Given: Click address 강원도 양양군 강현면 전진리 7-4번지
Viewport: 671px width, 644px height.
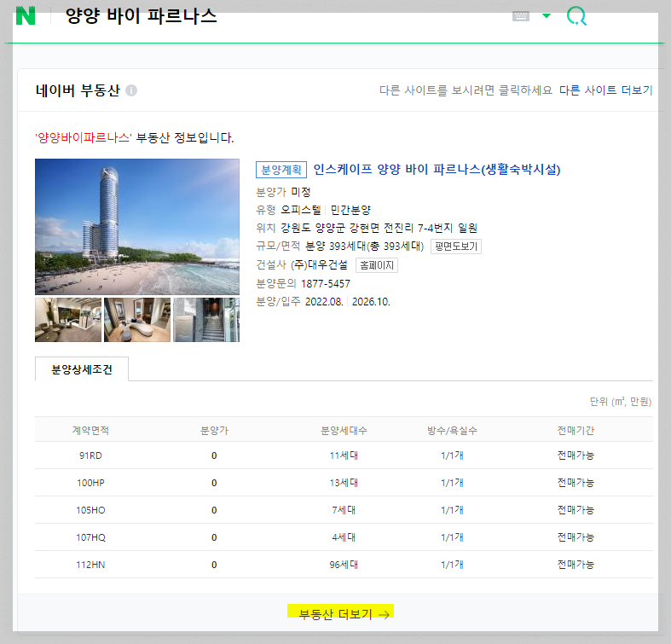Looking at the screenshot, I should 367,228.
